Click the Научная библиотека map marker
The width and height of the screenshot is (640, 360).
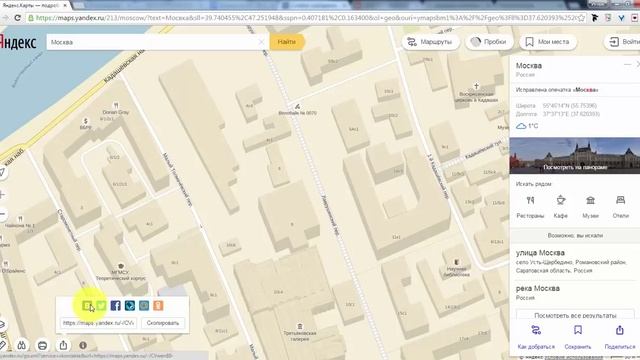456,268
